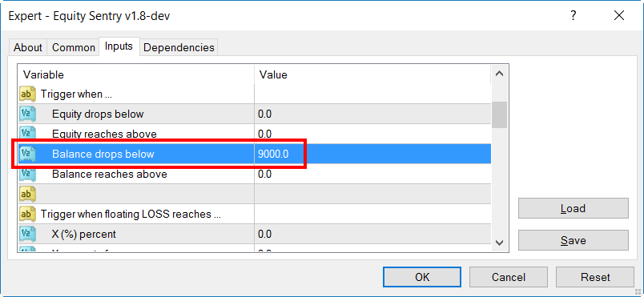
Task: Click the numeric icon for Equity drops below
Action: pyautogui.click(x=27, y=114)
